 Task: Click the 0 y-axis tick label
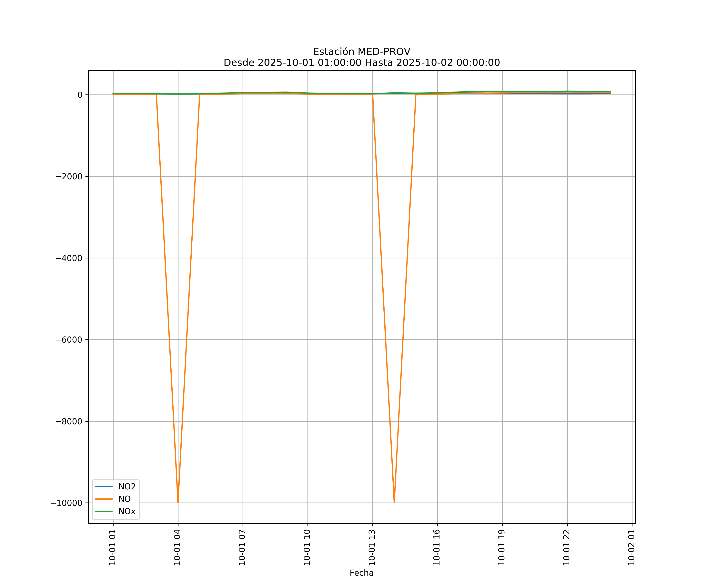tap(80, 95)
